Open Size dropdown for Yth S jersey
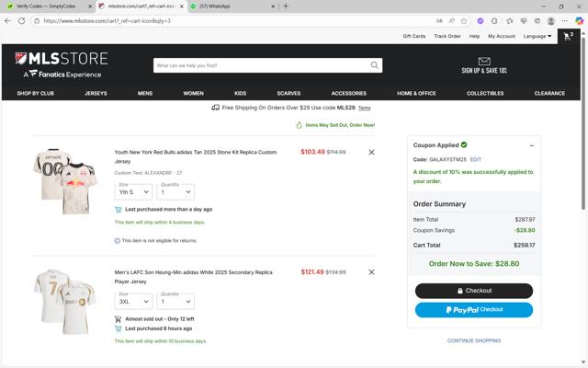 tap(133, 192)
